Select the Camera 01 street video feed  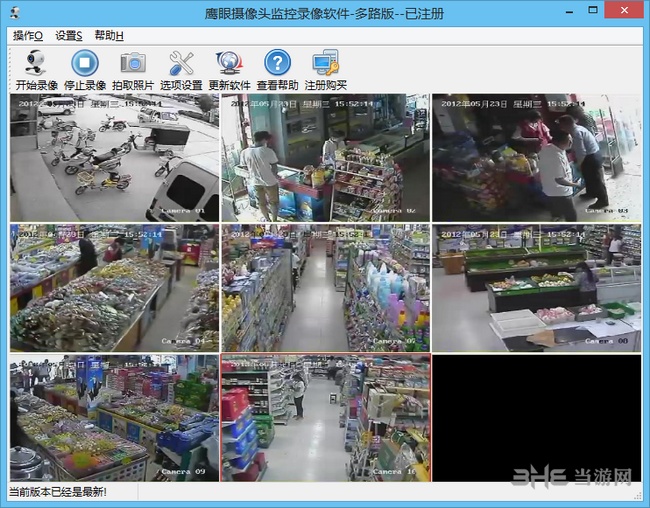tap(114, 158)
